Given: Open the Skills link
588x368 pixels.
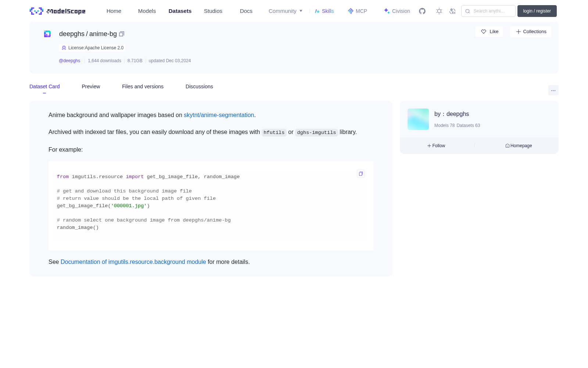Looking at the screenshot, I should [x=325, y=11].
